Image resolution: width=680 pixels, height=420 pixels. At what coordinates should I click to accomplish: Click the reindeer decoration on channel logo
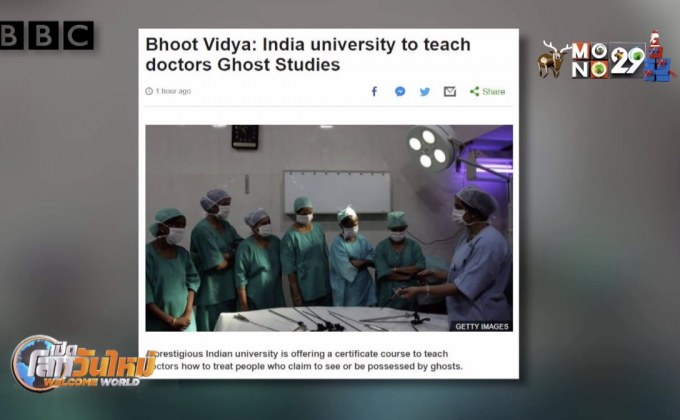click(x=554, y=59)
